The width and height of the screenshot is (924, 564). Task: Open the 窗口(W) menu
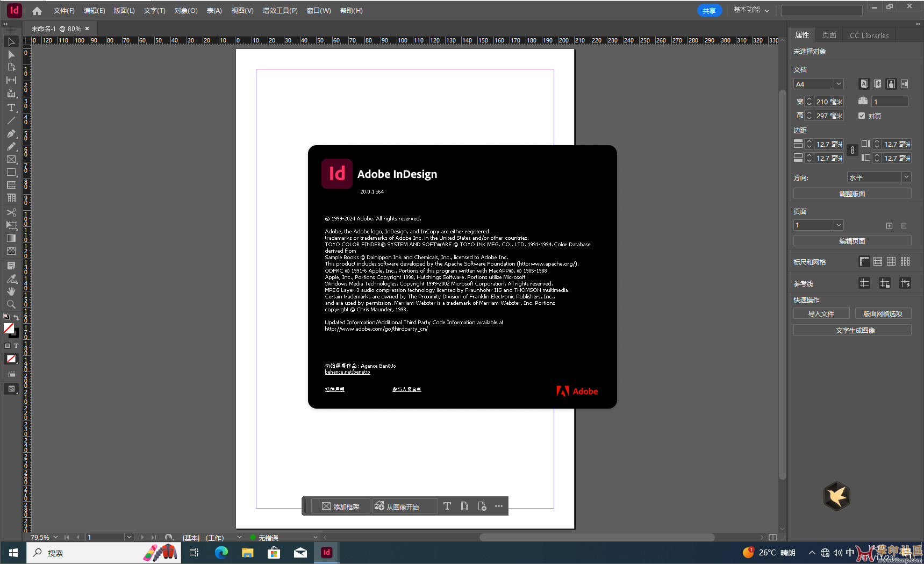pos(319,11)
